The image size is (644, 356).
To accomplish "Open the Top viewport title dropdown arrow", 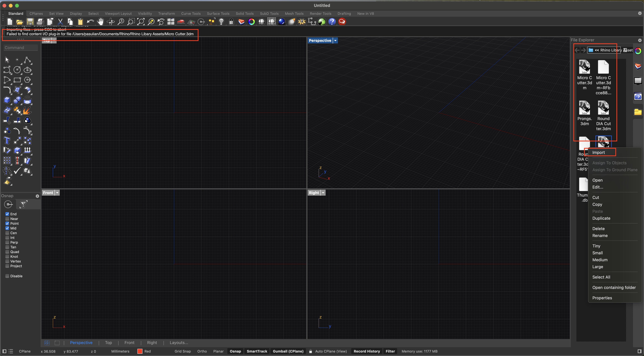I will pyautogui.click(x=54, y=41).
